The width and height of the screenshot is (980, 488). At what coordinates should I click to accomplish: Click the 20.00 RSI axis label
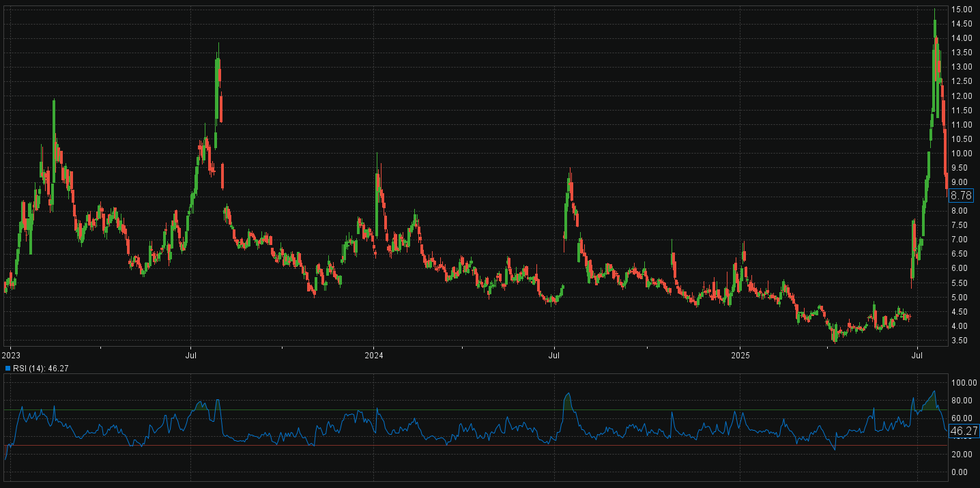click(x=962, y=455)
